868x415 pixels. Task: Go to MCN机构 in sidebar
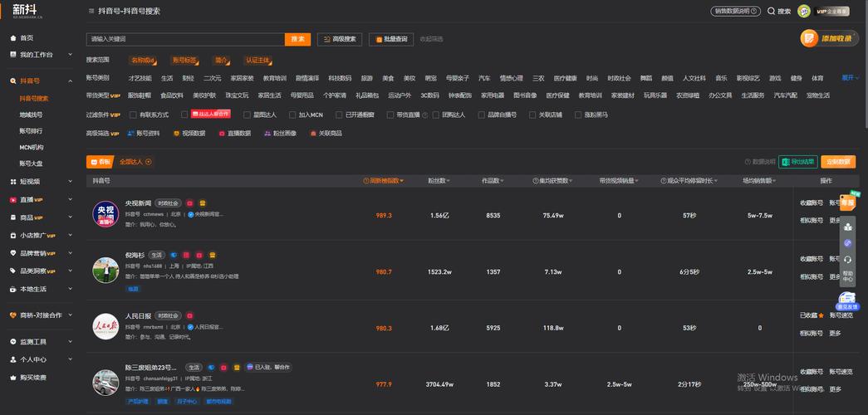32,147
